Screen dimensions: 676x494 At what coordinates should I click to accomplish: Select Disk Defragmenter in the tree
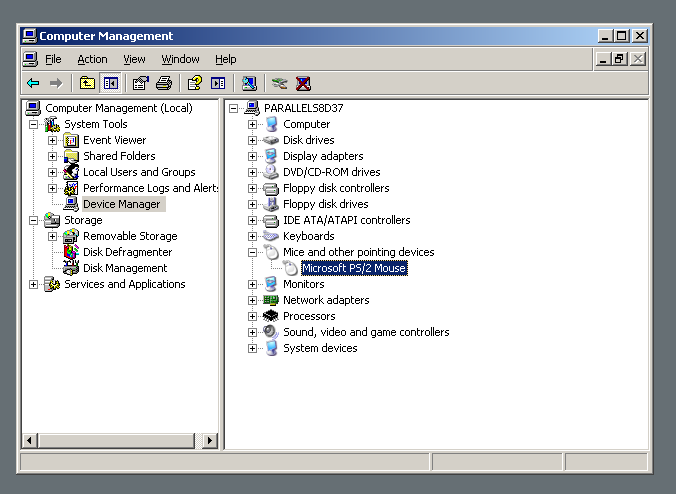pyautogui.click(x=128, y=252)
